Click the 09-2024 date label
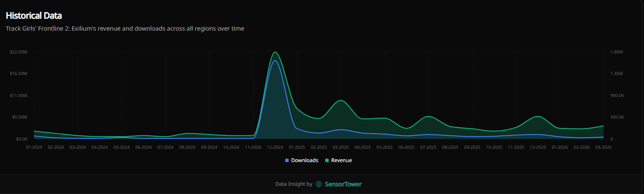This screenshot has height=194, width=644. click(210, 147)
